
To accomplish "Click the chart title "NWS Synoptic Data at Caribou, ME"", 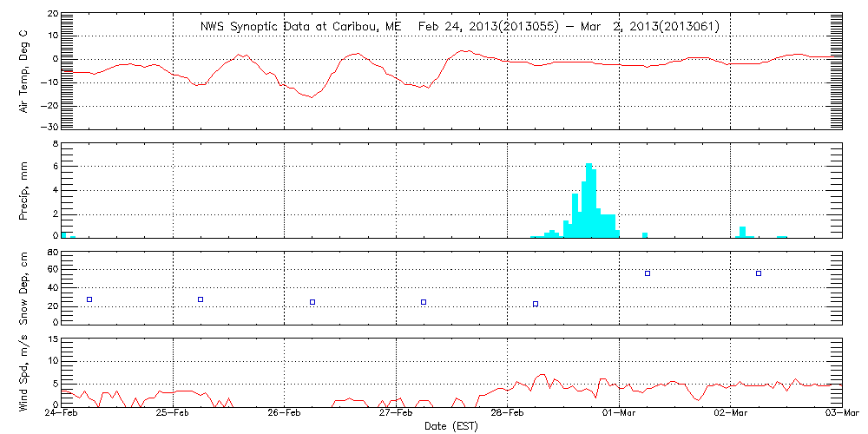I will click(x=301, y=27).
